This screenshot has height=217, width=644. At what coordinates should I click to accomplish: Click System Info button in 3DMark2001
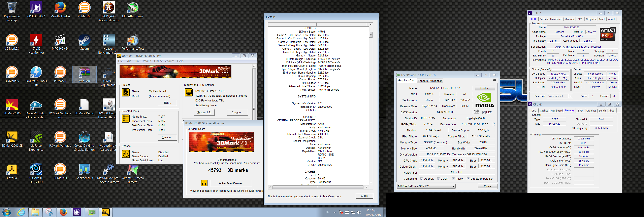(x=204, y=112)
